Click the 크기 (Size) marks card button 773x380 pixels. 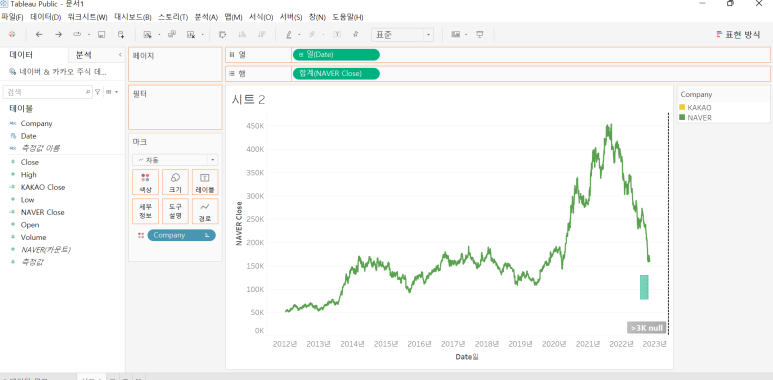[x=175, y=182]
